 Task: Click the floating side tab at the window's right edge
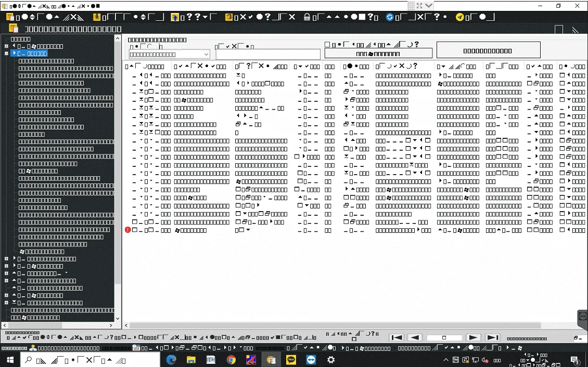[x=582, y=320]
